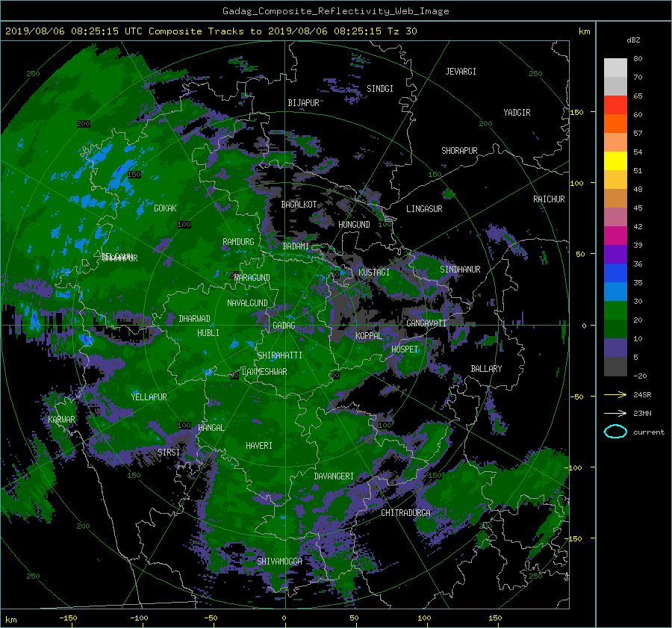The height and width of the screenshot is (628, 672).
Task: Click the bottom axis '-150' km tick label
Action: pos(68,618)
